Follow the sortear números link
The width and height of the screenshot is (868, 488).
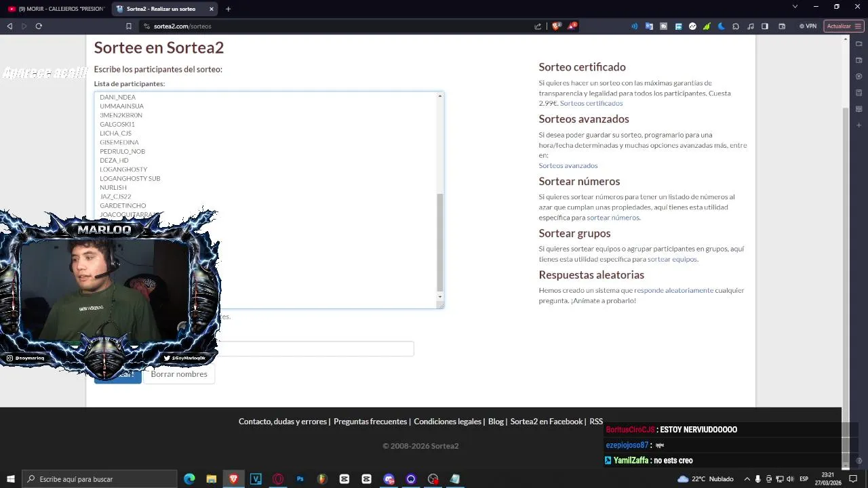point(613,218)
